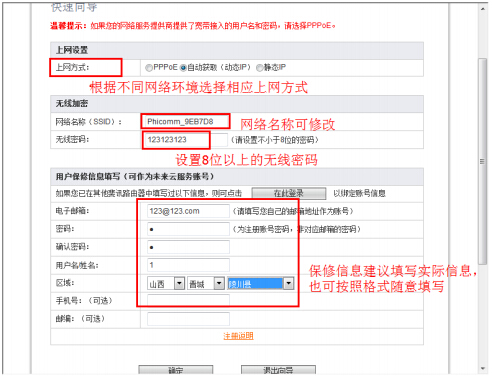Click the wireless password field 123123123

(185, 140)
